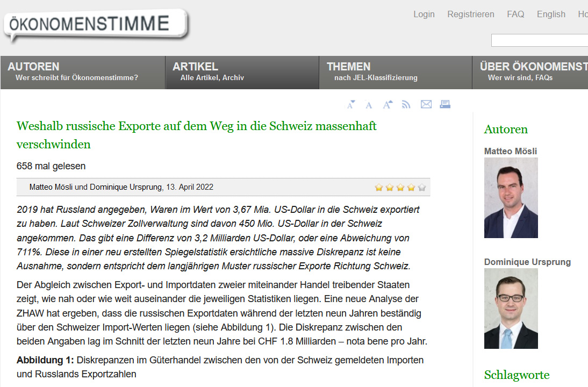Click Matteo Mösli's portrait photo
Screen dimensions: 588x387
pyautogui.click(x=511, y=198)
